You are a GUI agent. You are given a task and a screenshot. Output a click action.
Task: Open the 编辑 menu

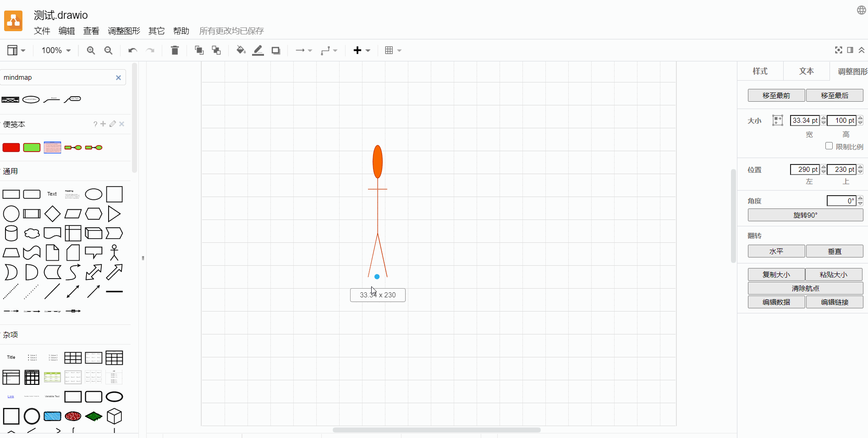click(x=66, y=31)
